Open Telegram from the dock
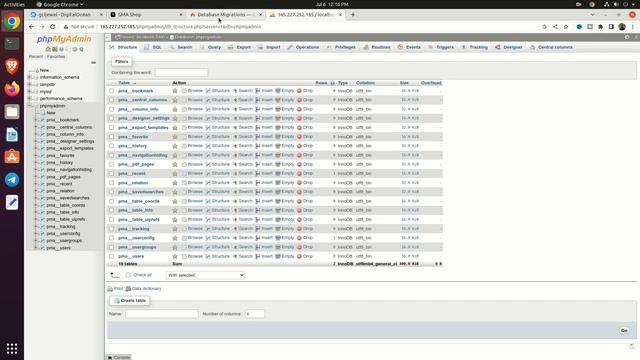640x360 pixels. [x=12, y=180]
